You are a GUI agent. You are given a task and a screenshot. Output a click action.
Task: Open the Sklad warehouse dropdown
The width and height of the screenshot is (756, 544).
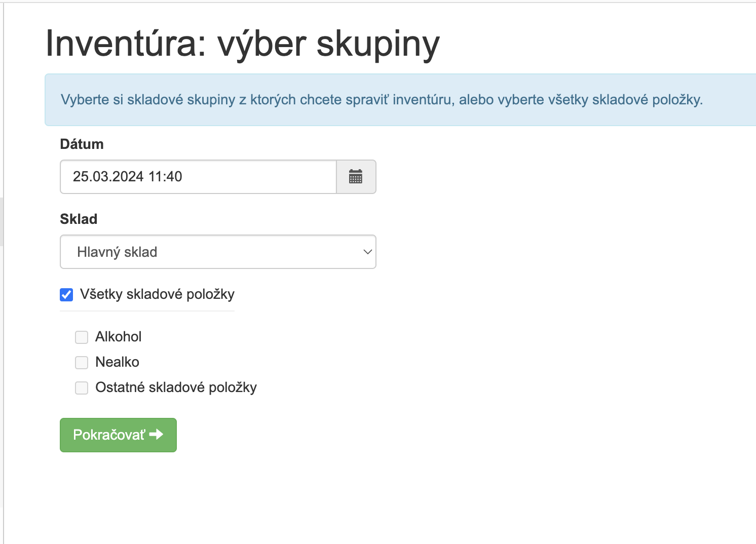coord(218,252)
